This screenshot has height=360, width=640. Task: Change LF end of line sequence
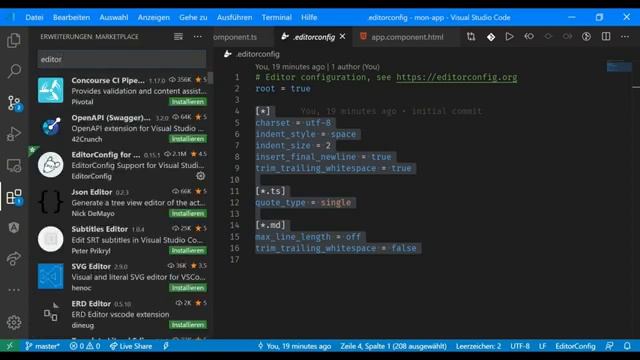pos(542,346)
